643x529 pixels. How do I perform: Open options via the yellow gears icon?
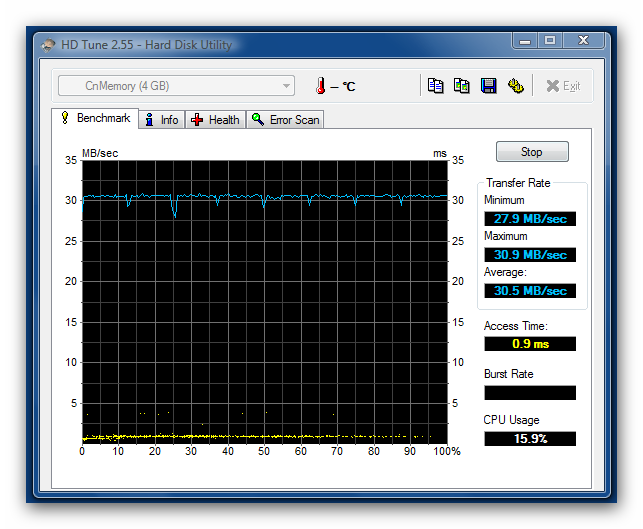pos(515,86)
